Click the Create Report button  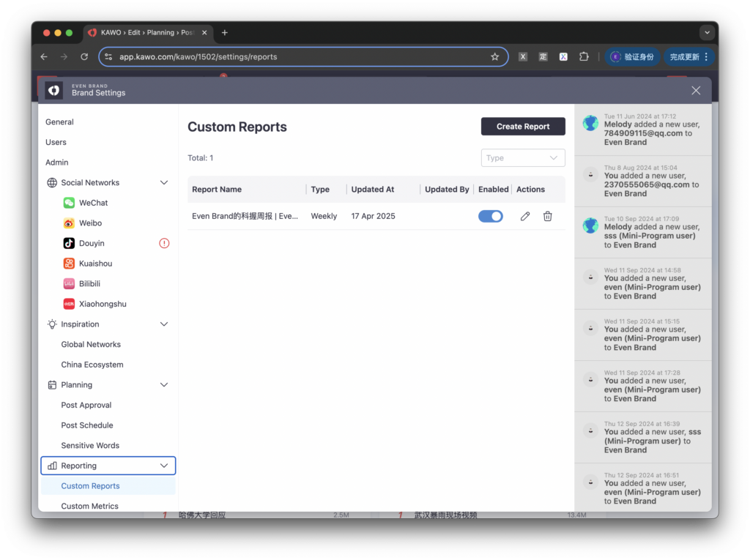(x=523, y=127)
